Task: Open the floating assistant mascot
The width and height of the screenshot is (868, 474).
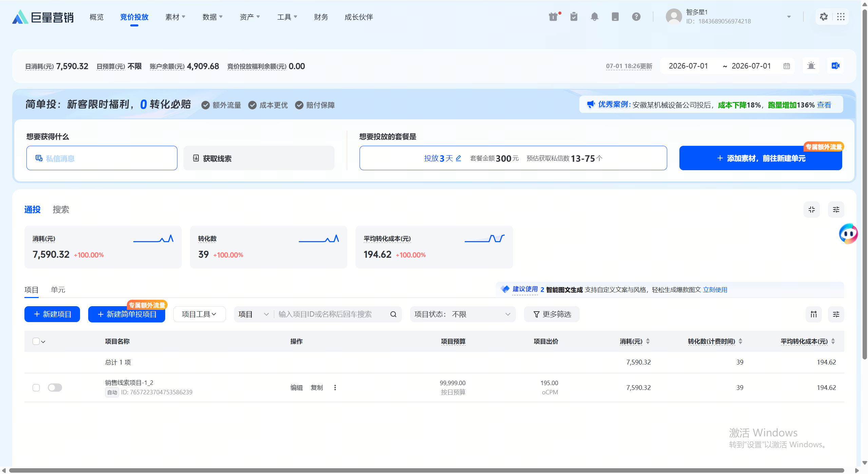Action: pos(848,233)
